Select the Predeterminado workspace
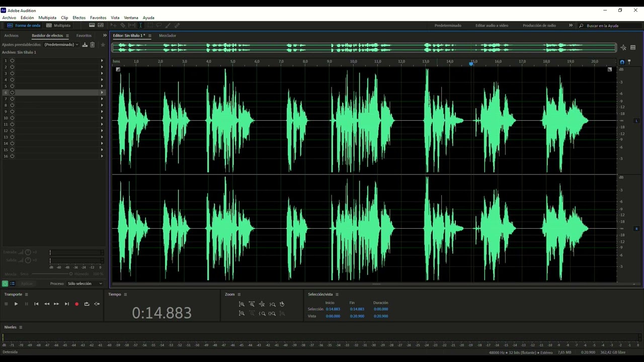Screen dimensions: 644x362 point(448,25)
